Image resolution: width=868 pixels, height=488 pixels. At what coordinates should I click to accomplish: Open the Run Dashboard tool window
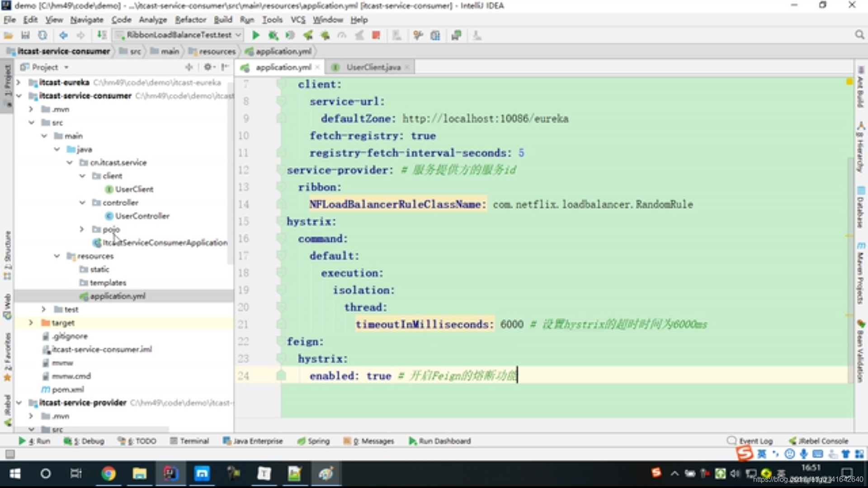[x=440, y=441]
